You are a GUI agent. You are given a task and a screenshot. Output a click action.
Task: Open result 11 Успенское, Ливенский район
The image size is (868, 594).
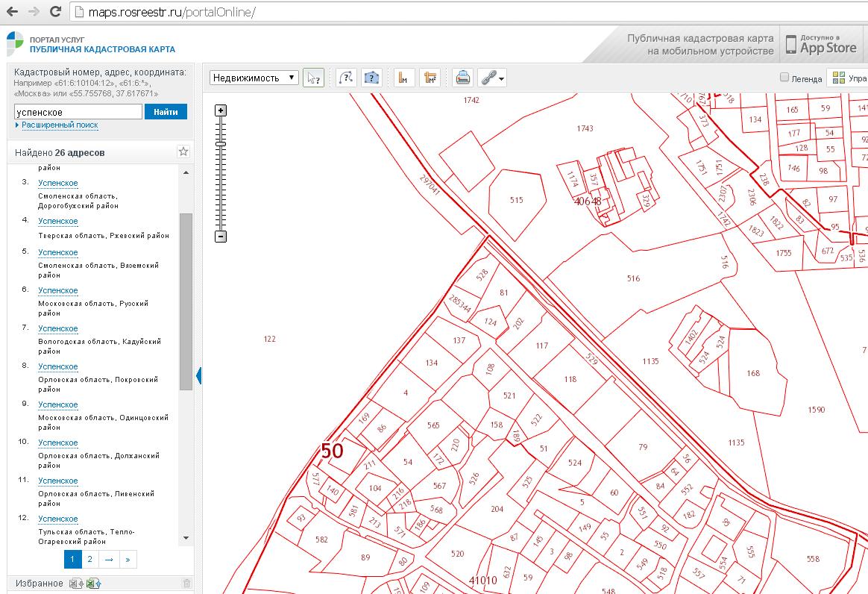click(57, 481)
